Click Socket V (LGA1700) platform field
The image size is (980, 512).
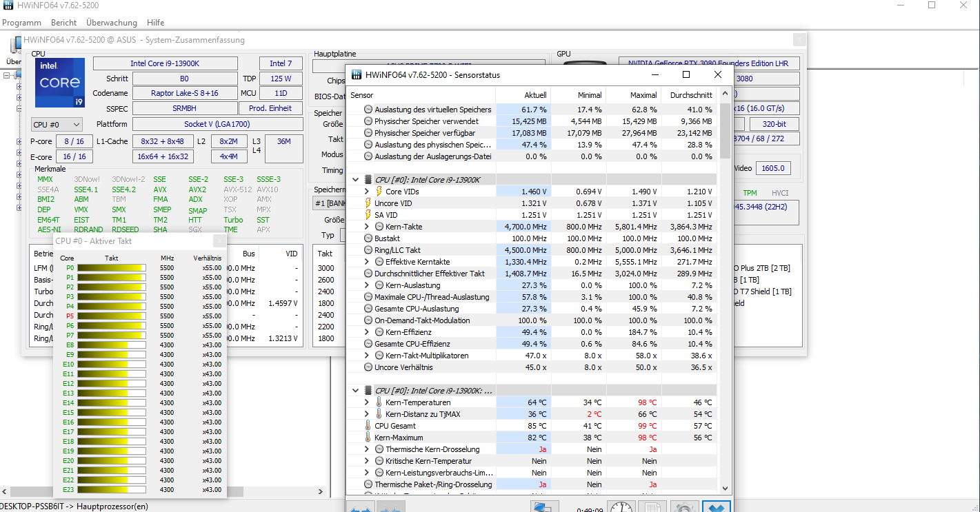tap(217, 124)
